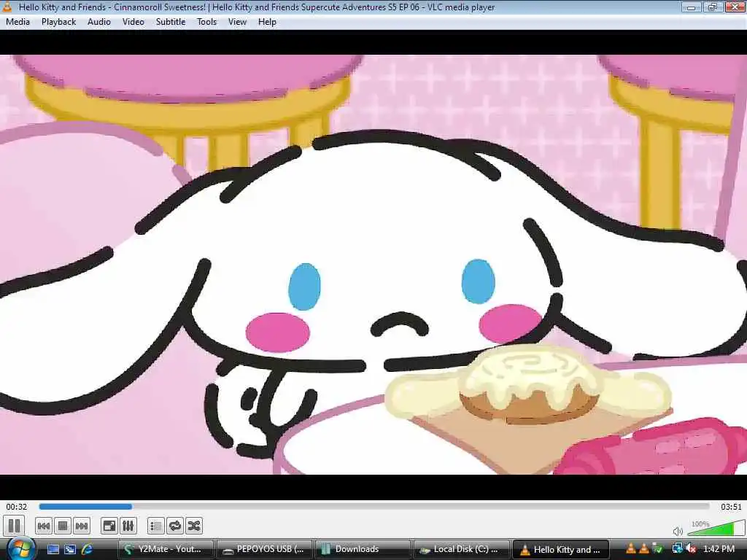Toggle remaining time at 03:51 label
The height and width of the screenshot is (560, 747).
point(731,507)
